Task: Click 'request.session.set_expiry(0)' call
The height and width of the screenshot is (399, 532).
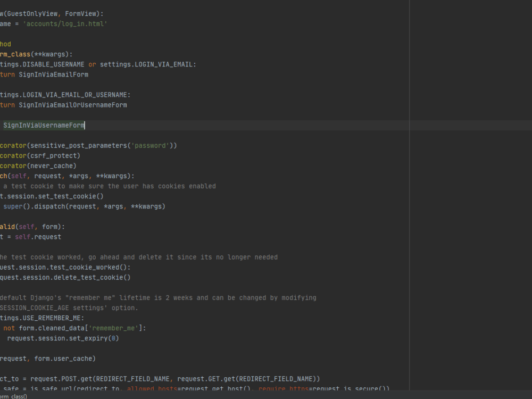Action: pos(63,338)
